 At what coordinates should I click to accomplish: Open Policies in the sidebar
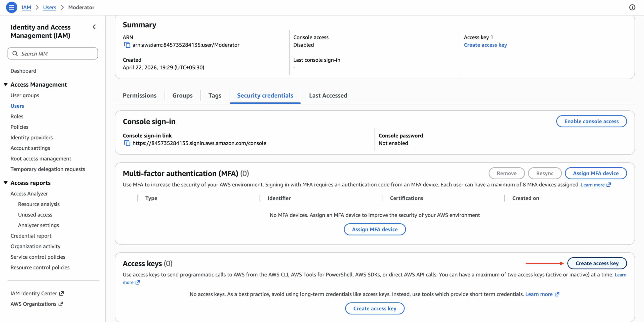[x=19, y=127]
